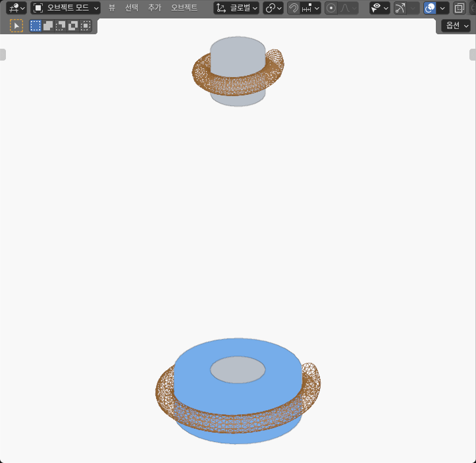Toggle X-ray mode
The width and height of the screenshot is (476, 463).
pos(460,8)
